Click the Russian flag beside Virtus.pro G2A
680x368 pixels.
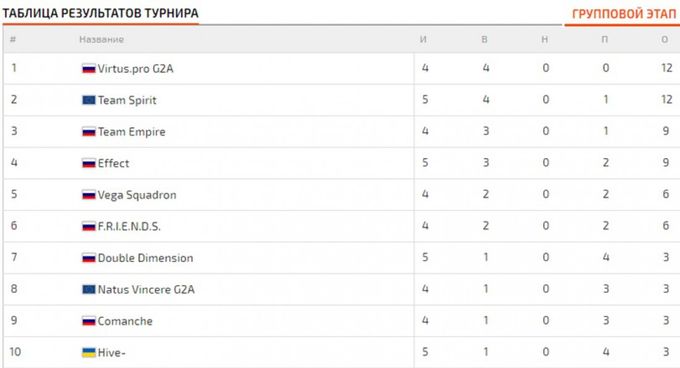coord(88,68)
